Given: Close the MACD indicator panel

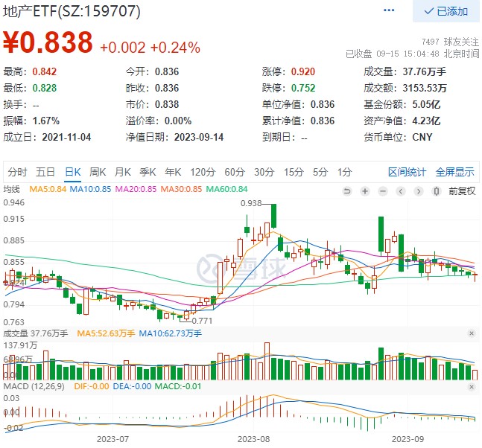Looking at the screenshot, I should click(x=472, y=386).
